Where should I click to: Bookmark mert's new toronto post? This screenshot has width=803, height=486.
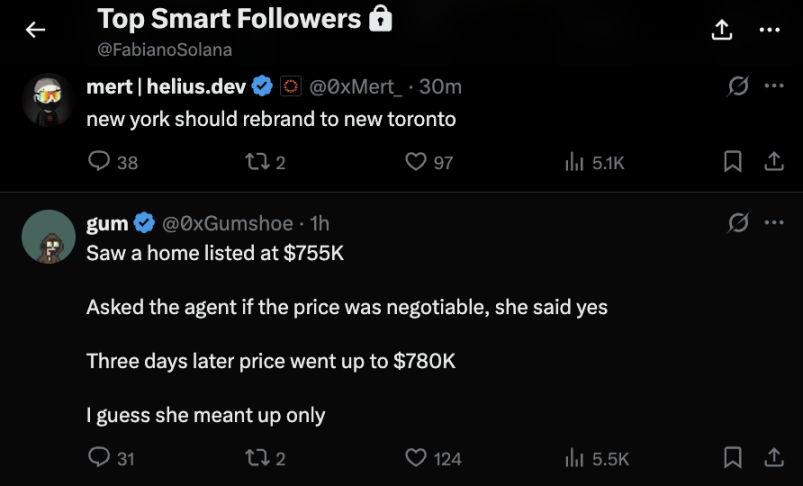[x=733, y=162]
